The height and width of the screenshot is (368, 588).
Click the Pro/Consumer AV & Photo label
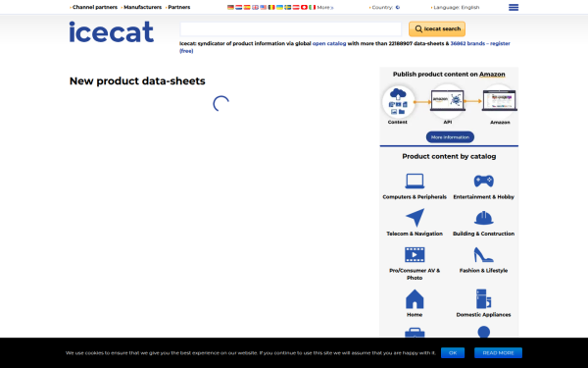click(415, 274)
